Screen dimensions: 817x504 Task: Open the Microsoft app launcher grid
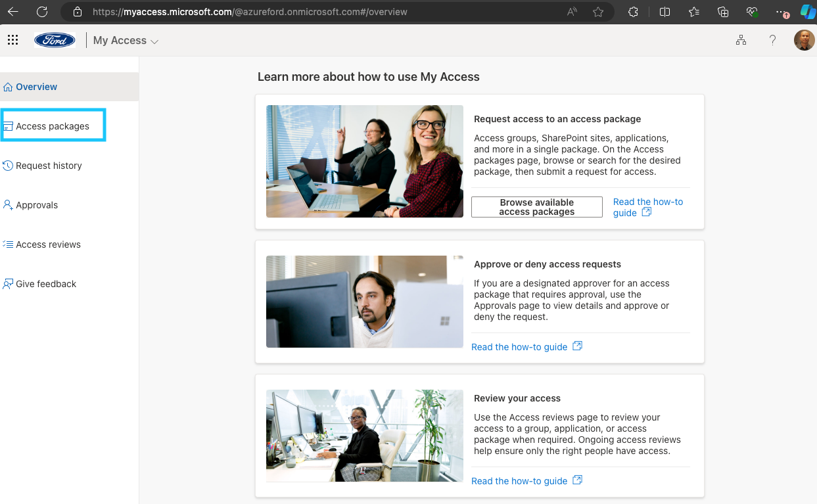[12, 40]
